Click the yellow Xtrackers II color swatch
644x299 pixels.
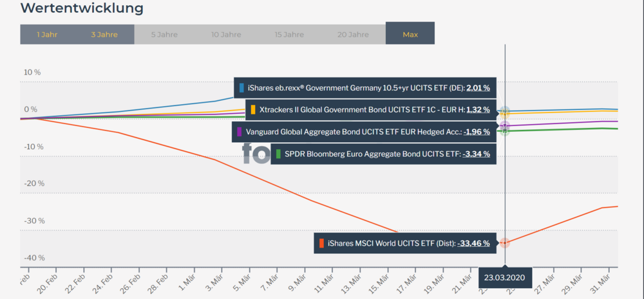point(254,110)
